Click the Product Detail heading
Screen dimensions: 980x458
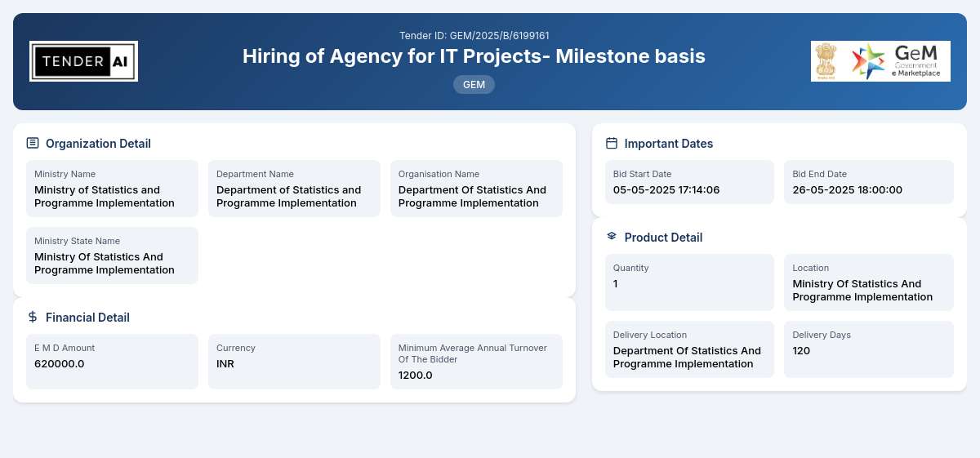coord(663,238)
